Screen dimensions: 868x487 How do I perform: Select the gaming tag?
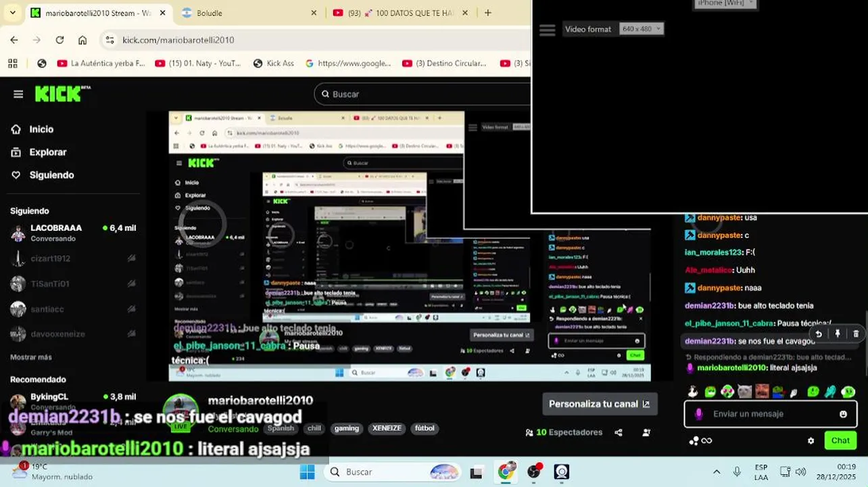[347, 428]
